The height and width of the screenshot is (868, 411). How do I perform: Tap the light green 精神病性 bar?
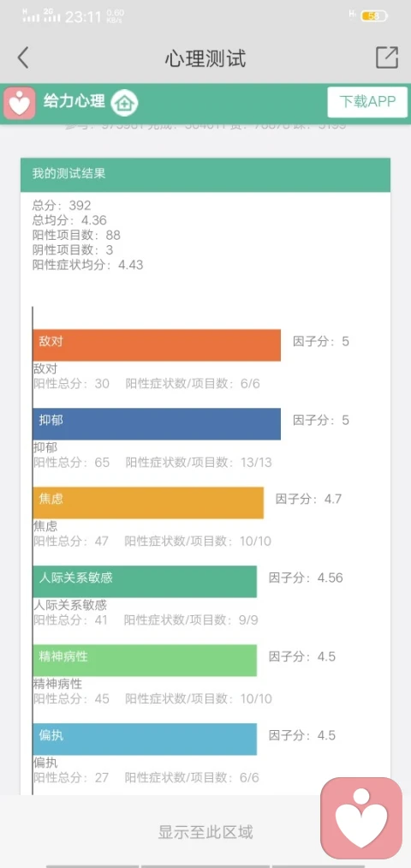point(145,660)
